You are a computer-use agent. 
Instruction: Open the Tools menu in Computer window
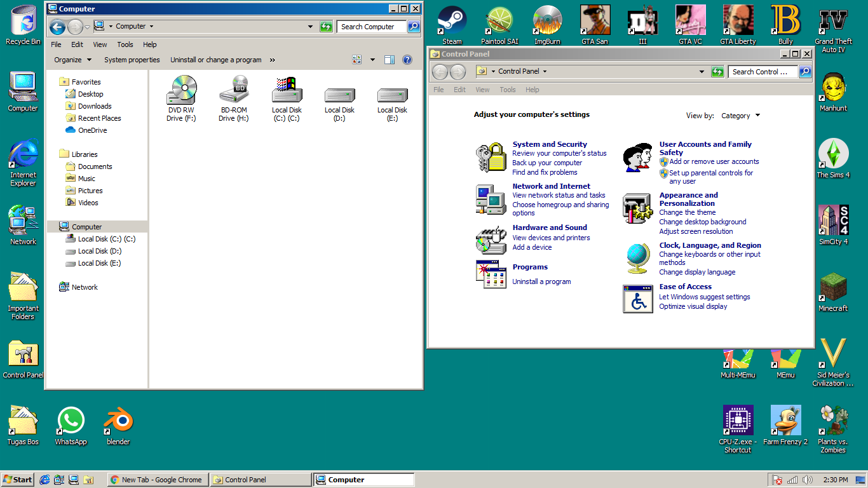125,44
